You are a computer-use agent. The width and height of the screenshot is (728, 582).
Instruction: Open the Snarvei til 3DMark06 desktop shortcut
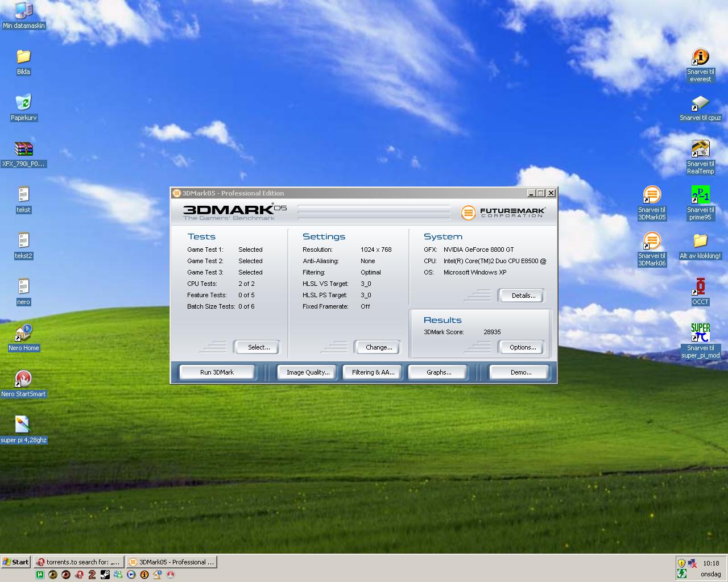coord(652,249)
